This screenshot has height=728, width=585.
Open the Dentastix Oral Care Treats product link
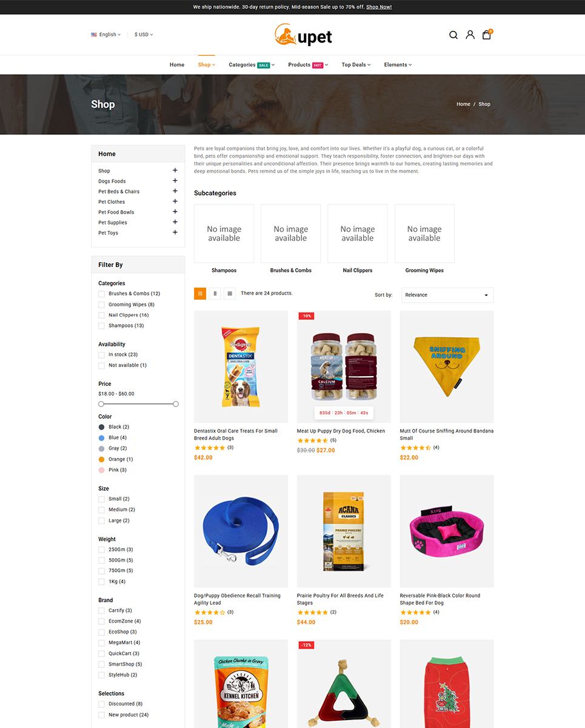[236, 434]
